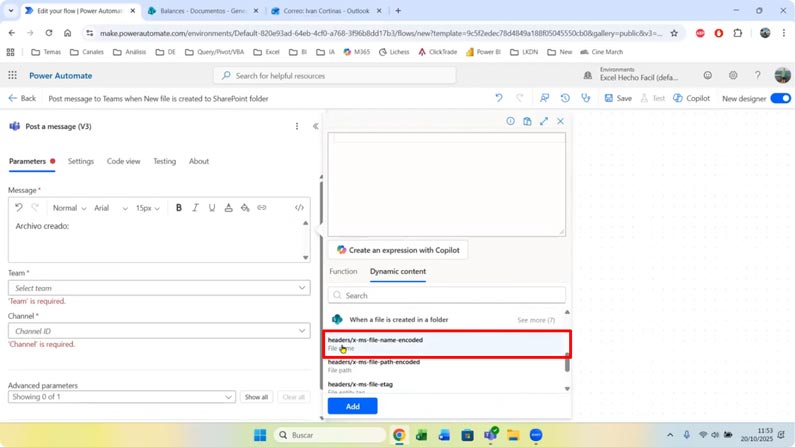Click the dynamic content Search field
Screen dimensions: 795x447
pos(447,295)
